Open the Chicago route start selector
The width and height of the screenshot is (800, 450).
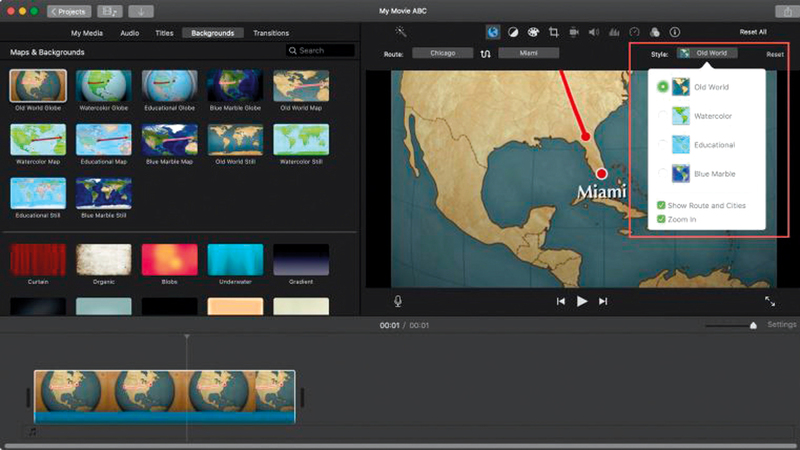[442, 53]
